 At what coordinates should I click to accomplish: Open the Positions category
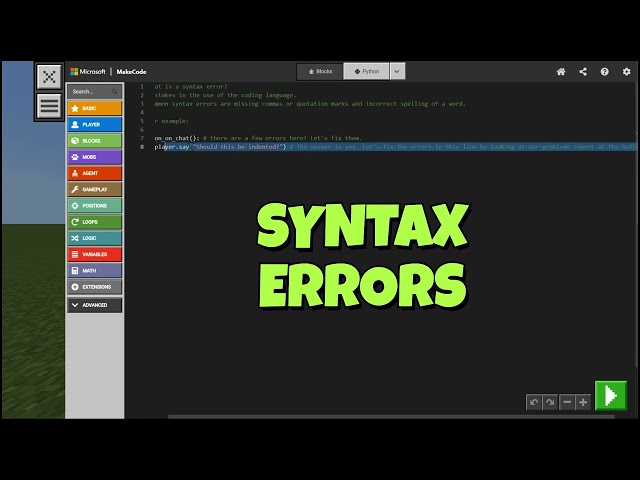coord(94,206)
